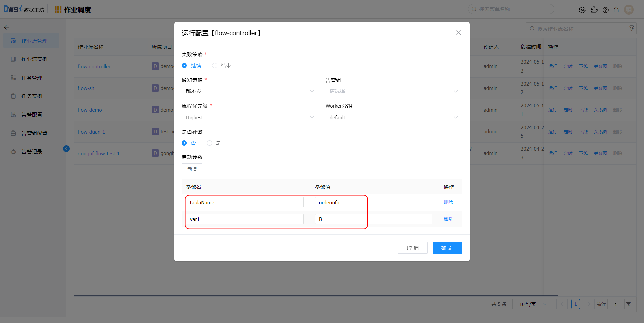Expand the 流程优先级 Highest dropdown
Image resolution: width=644 pixels, height=323 pixels.
(250, 117)
